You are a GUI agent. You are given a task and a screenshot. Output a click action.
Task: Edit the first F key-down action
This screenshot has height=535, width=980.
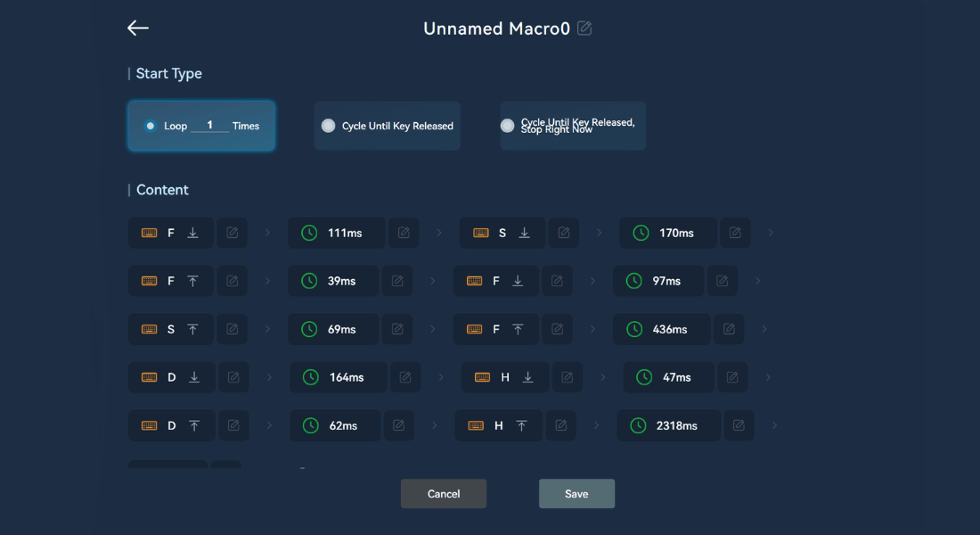232,233
